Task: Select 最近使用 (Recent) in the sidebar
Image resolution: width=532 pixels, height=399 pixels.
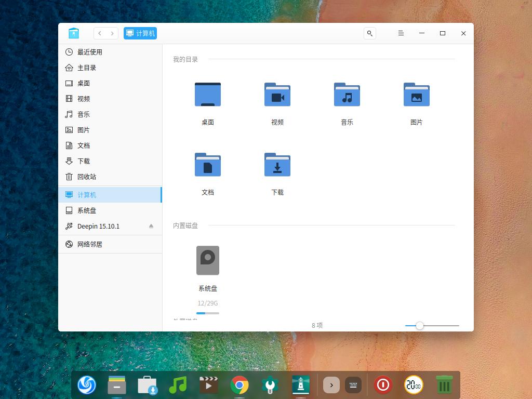Action: pos(89,52)
